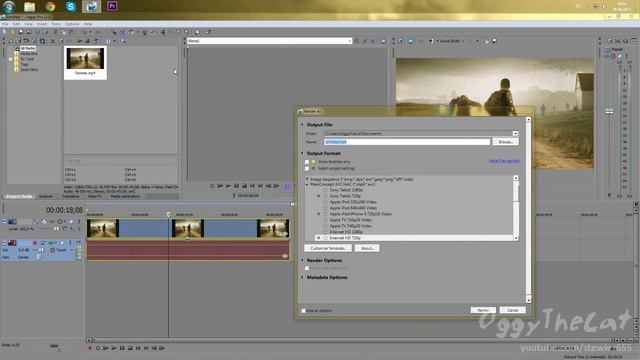Toggle View all options checkbox
Screen dimensions: 640x360
pyautogui.click(x=303, y=311)
